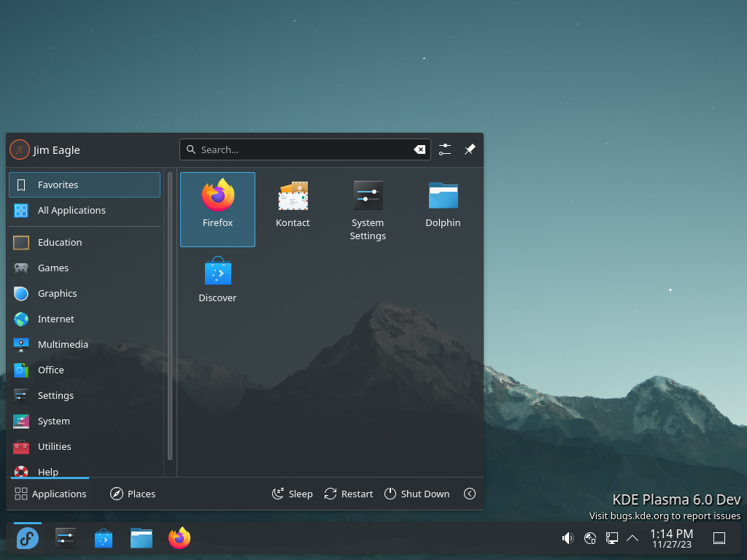Open Dolphin from the taskbar

142,539
